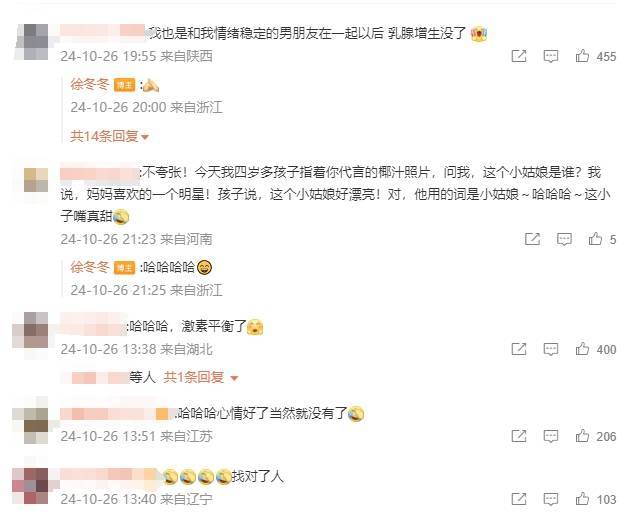This screenshot has height=515, width=630.
Task: Share the Liaoning comment with 103 likes
Action: point(519,499)
